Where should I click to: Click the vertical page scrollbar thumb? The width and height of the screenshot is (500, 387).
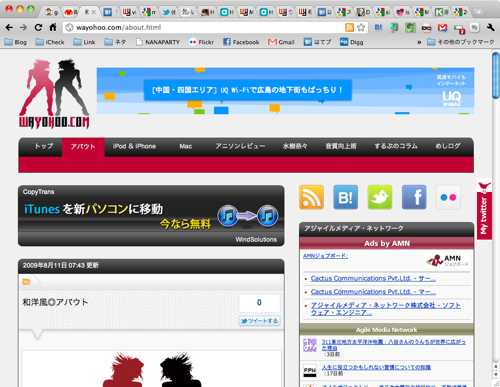coord(496,75)
